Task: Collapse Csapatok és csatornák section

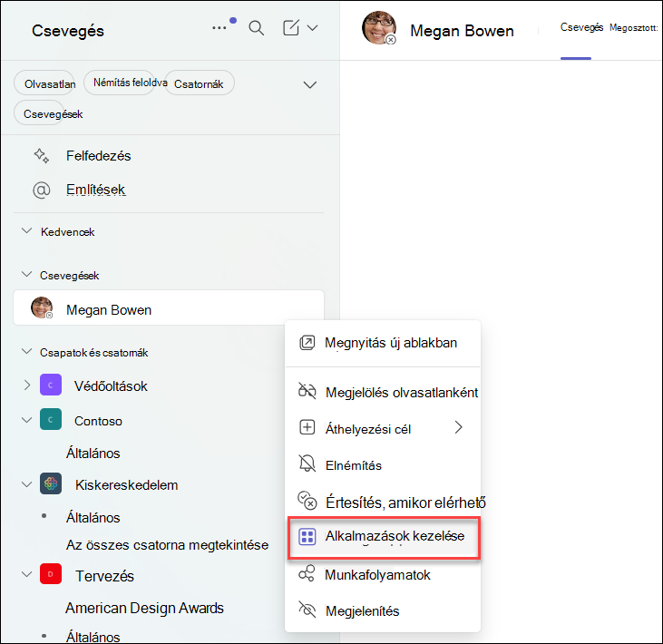Action: coord(26,351)
